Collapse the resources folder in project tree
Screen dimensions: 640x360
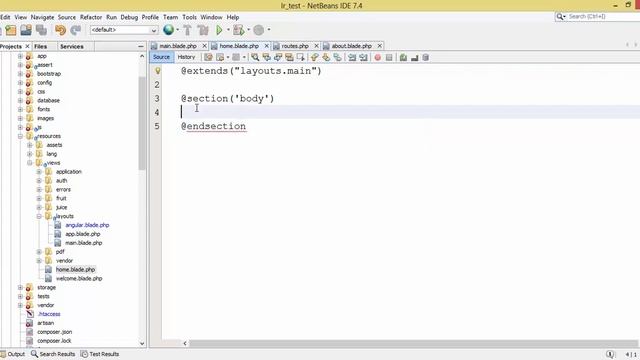(20, 136)
